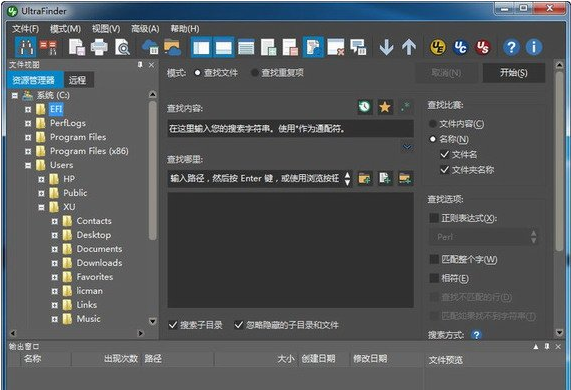Screen dimensions: 571x390
Task: Switch to the 资源管理器 tab
Action: [x=34, y=80]
